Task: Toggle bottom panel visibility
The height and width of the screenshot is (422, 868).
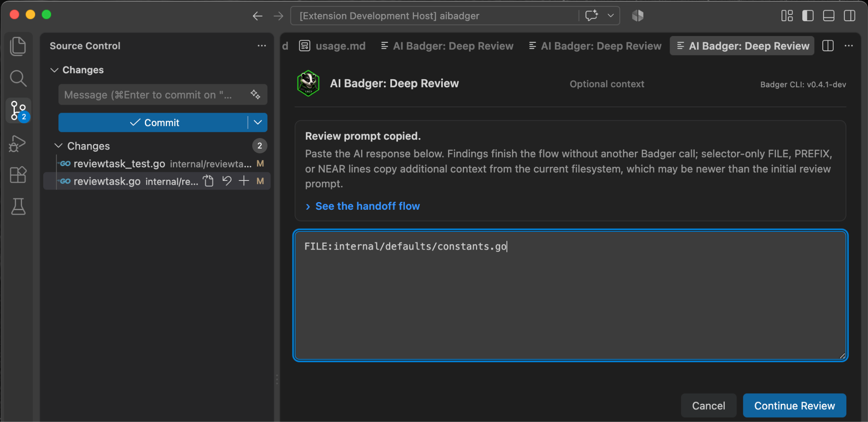Action: [829, 16]
